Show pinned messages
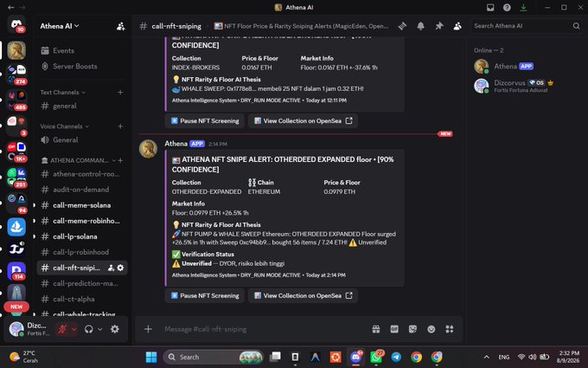This screenshot has height=368, width=588. click(439, 26)
